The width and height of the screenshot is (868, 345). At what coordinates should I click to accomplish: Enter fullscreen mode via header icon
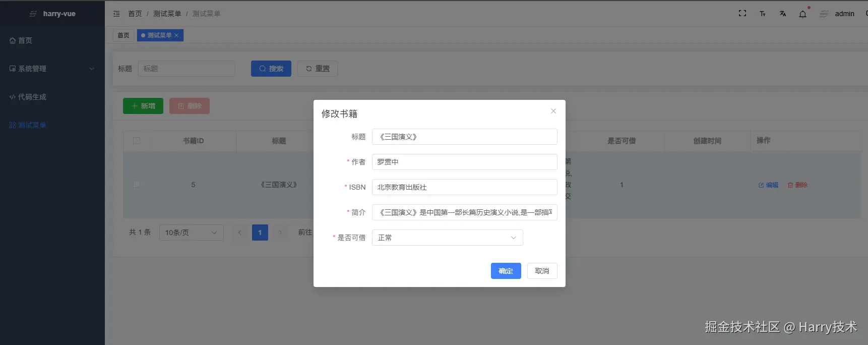click(742, 14)
